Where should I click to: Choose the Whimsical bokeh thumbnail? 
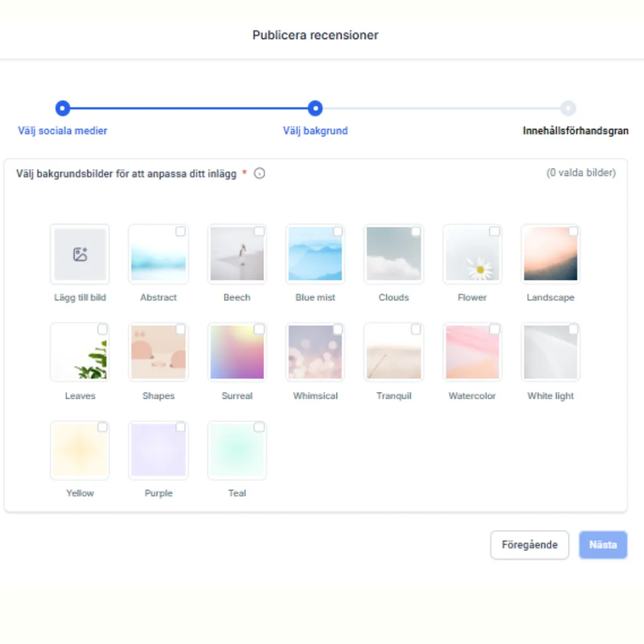pyautogui.click(x=316, y=352)
